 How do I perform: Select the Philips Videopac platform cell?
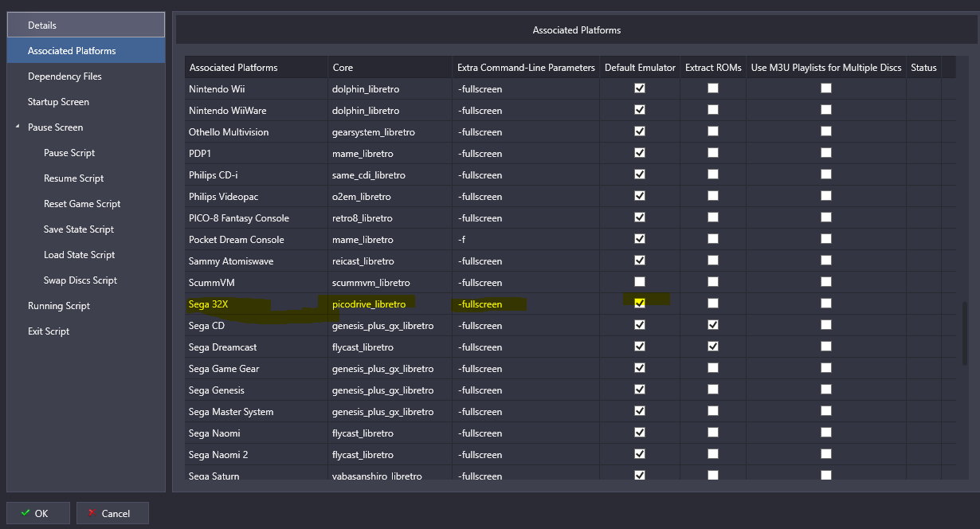click(x=256, y=197)
